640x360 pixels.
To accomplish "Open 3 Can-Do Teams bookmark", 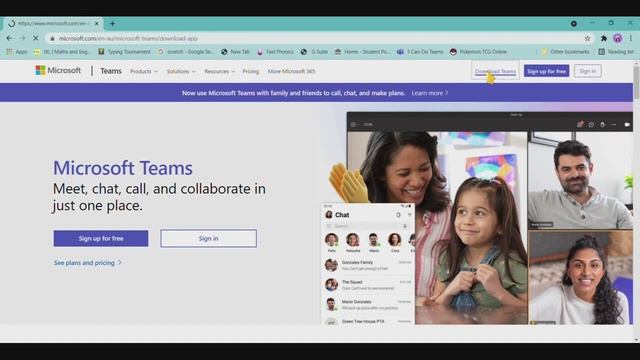I will (420, 52).
